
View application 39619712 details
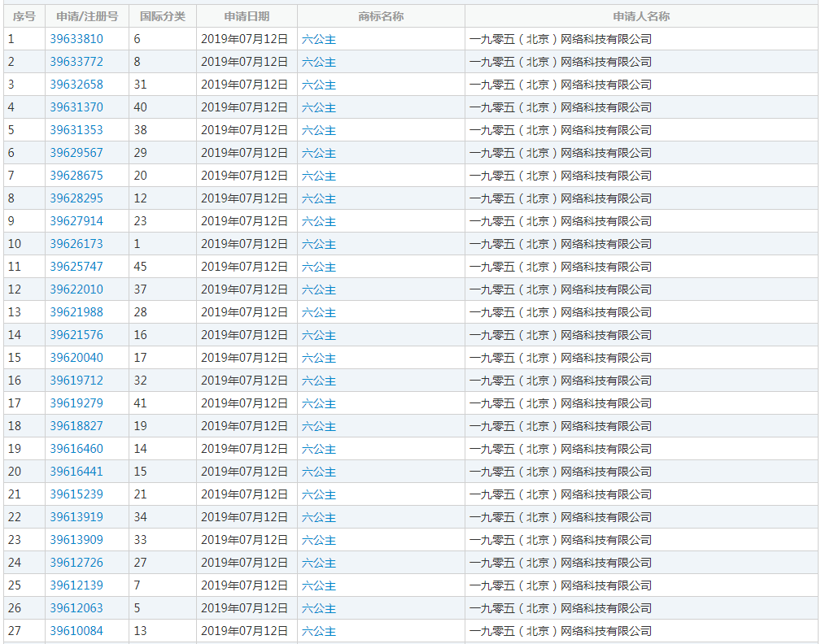point(76,381)
